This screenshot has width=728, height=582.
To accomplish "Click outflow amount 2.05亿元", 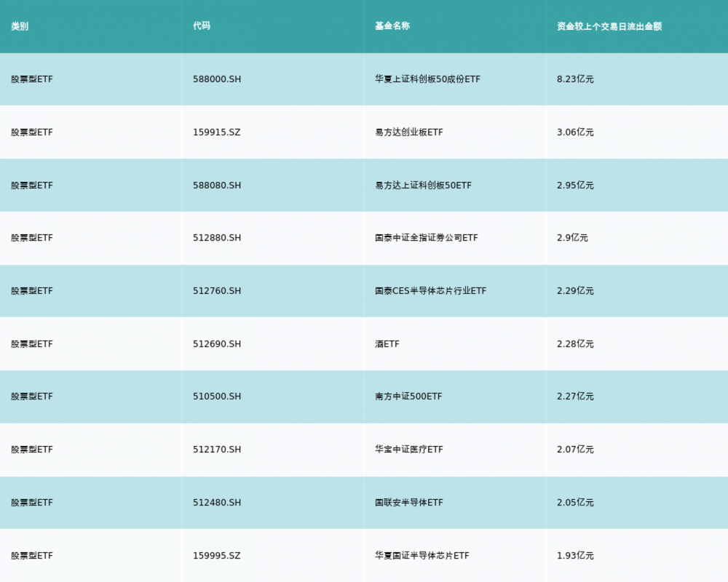I will click(x=575, y=503).
